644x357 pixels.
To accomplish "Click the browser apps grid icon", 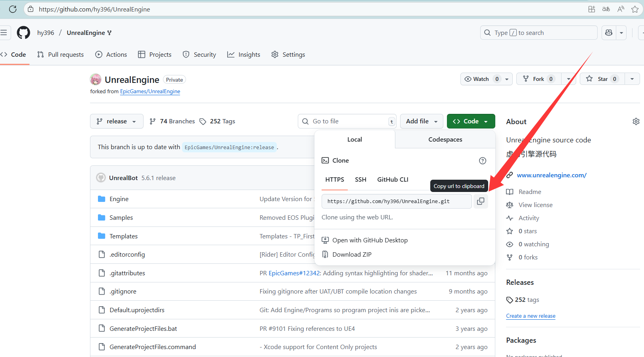I will coord(592,9).
